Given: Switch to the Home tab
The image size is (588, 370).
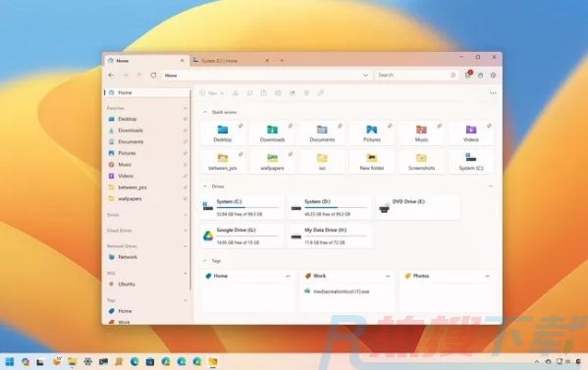Looking at the screenshot, I should (146, 60).
